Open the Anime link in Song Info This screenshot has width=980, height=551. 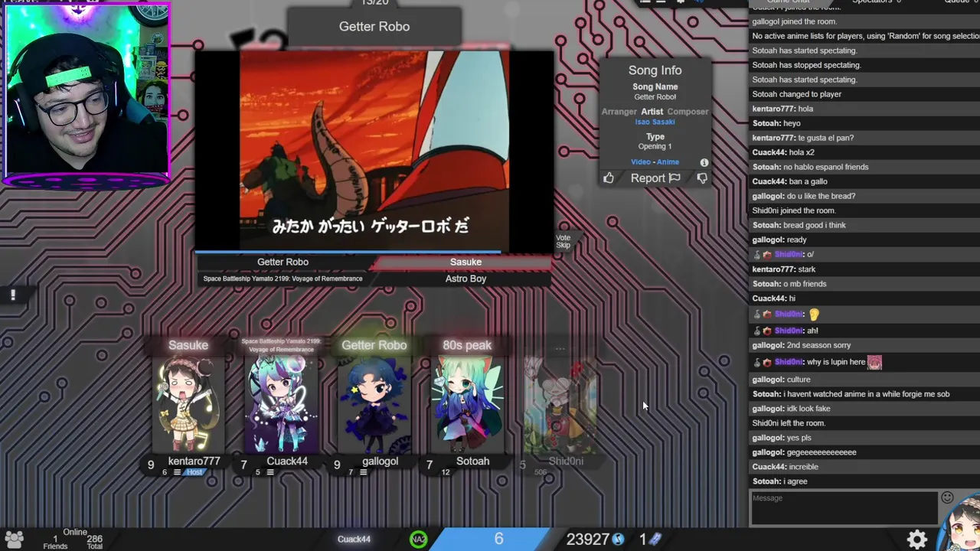tap(668, 162)
